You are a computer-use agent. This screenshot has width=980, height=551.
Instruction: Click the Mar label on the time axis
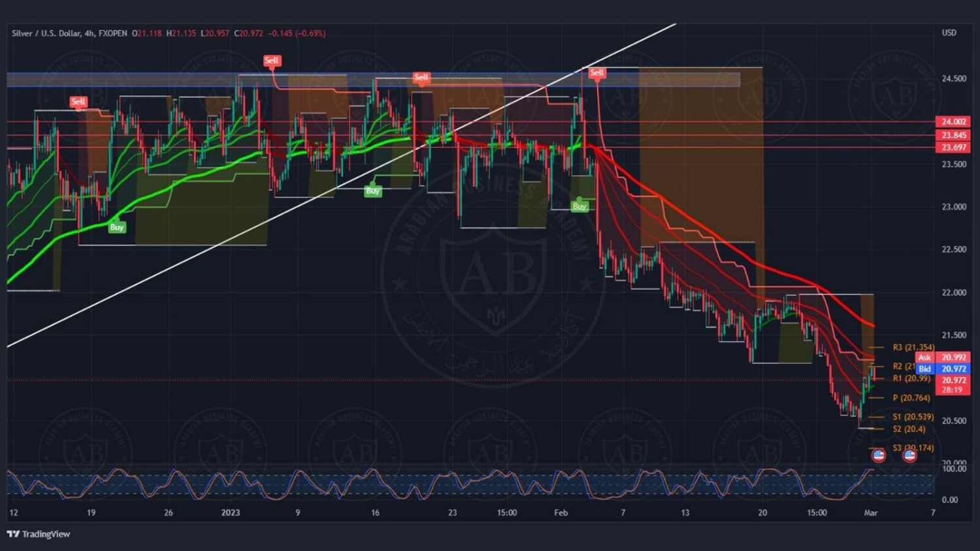[x=871, y=512]
